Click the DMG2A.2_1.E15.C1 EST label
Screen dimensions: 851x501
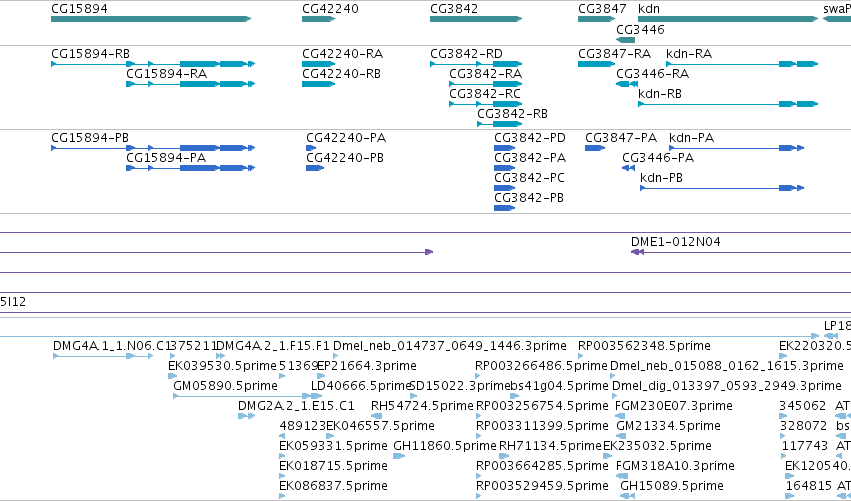pyautogui.click(x=296, y=406)
